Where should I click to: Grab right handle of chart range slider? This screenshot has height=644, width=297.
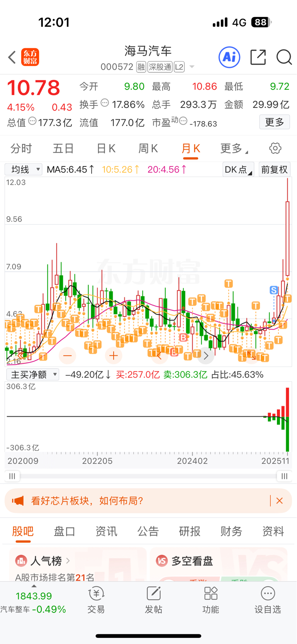(284, 476)
